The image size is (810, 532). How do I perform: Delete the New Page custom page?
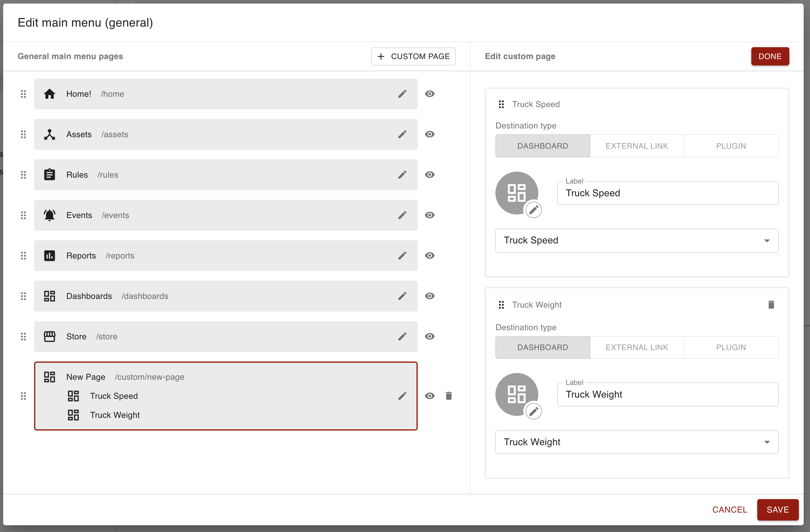449,396
